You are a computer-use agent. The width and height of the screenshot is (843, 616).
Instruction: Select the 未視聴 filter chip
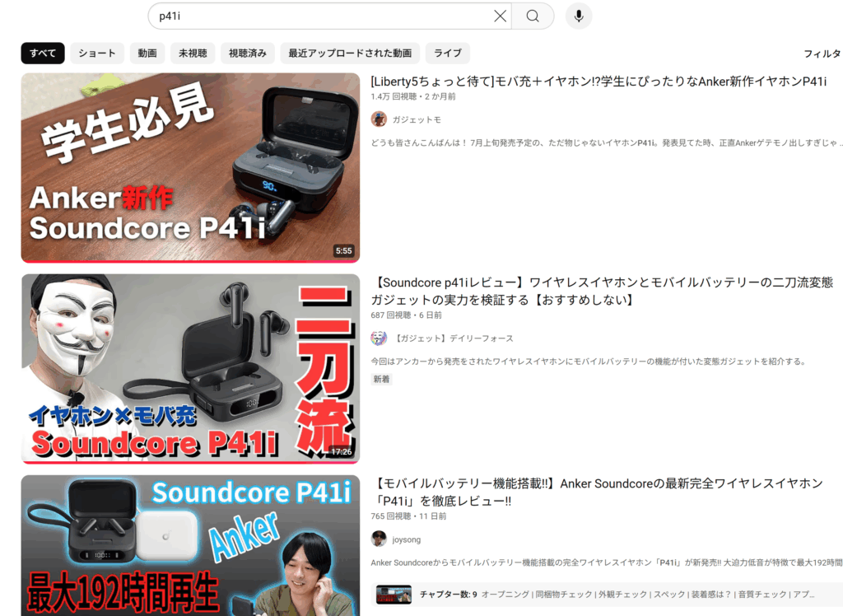(193, 54)
